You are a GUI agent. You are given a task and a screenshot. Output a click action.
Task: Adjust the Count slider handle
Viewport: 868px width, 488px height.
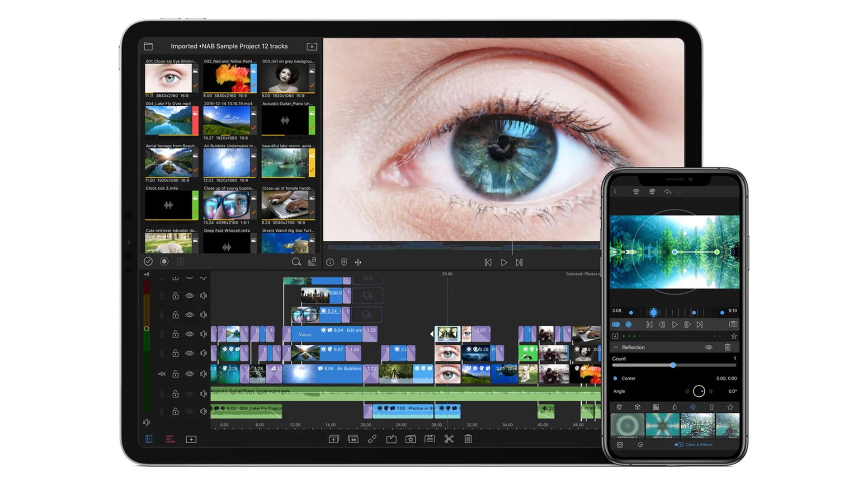click(673, 365)
